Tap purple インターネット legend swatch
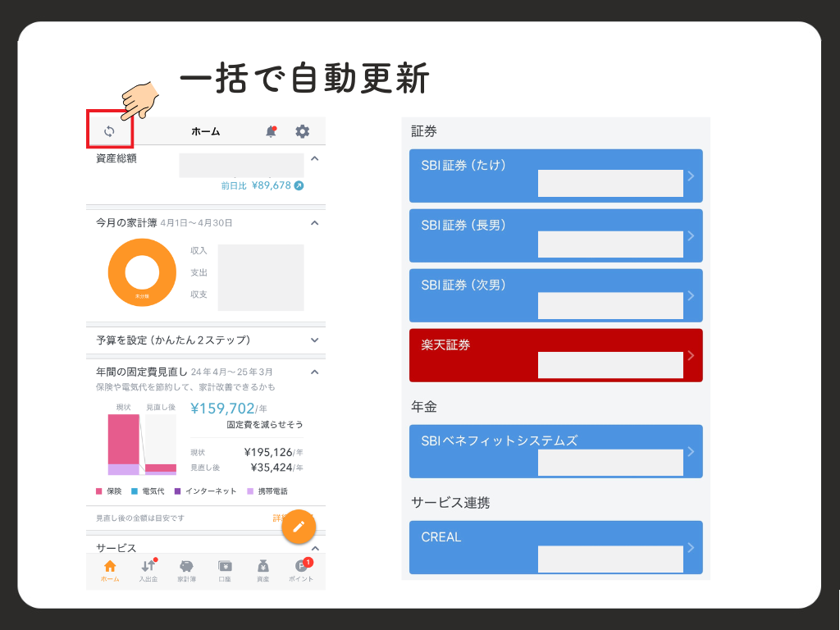 [x=177, y=491]
